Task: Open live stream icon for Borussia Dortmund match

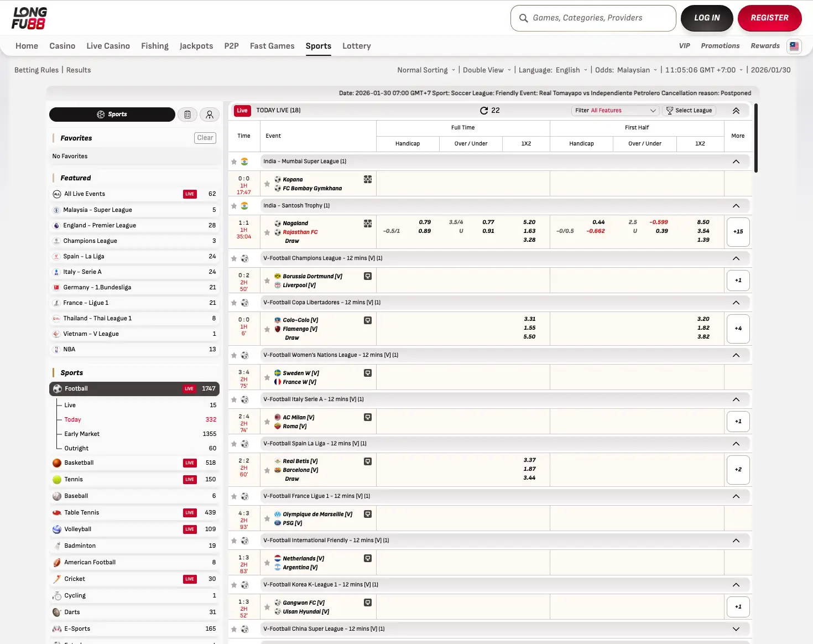Action: (368, 276)
